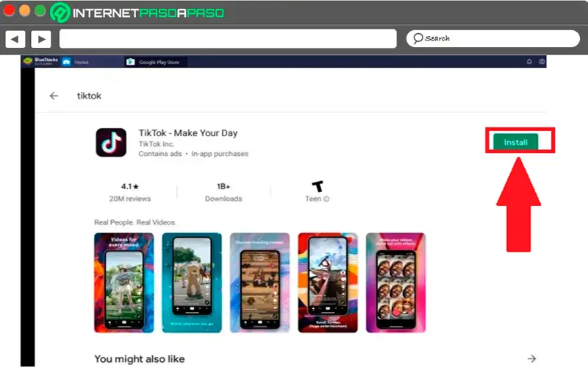Open the BlueStacks notification bell
588x368 pixels.
click(x=529, y=62)
